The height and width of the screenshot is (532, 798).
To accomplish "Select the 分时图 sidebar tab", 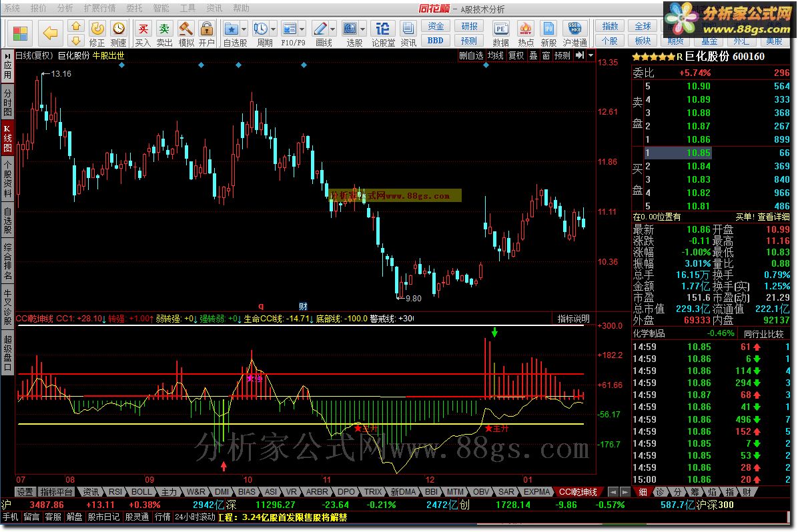I will [7, 102].
